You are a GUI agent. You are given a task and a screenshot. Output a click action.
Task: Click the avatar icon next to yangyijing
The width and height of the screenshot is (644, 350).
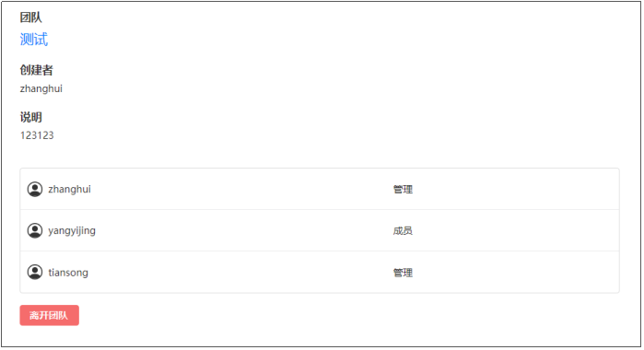(35, 231)
